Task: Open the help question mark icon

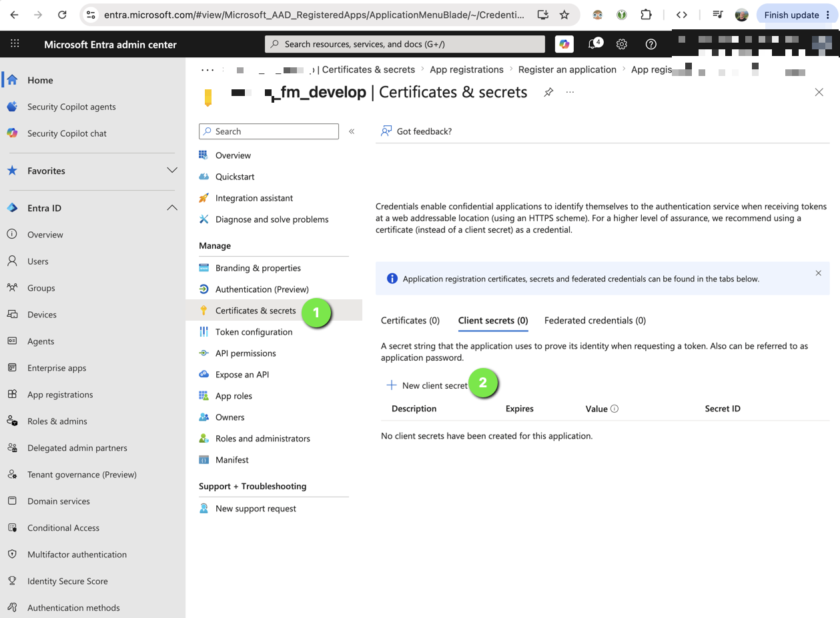Action: [651, 44]
